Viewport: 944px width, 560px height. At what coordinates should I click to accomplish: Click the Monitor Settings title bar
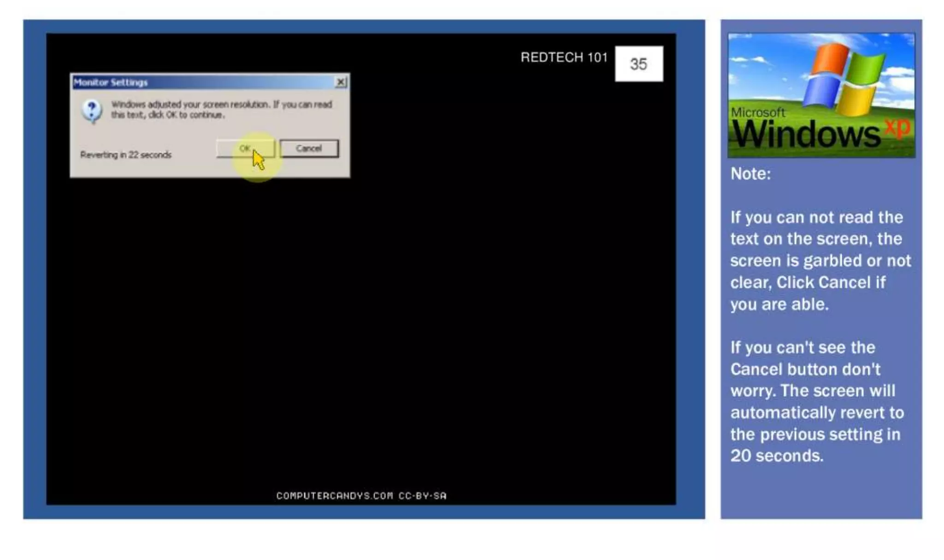click(x=210, y=82)
